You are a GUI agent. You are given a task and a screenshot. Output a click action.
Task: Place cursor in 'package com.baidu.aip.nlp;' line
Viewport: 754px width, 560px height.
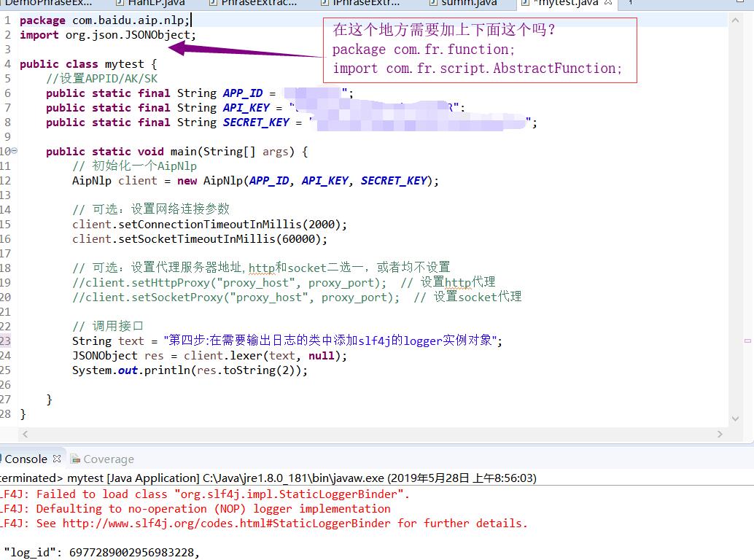(105, 20)
